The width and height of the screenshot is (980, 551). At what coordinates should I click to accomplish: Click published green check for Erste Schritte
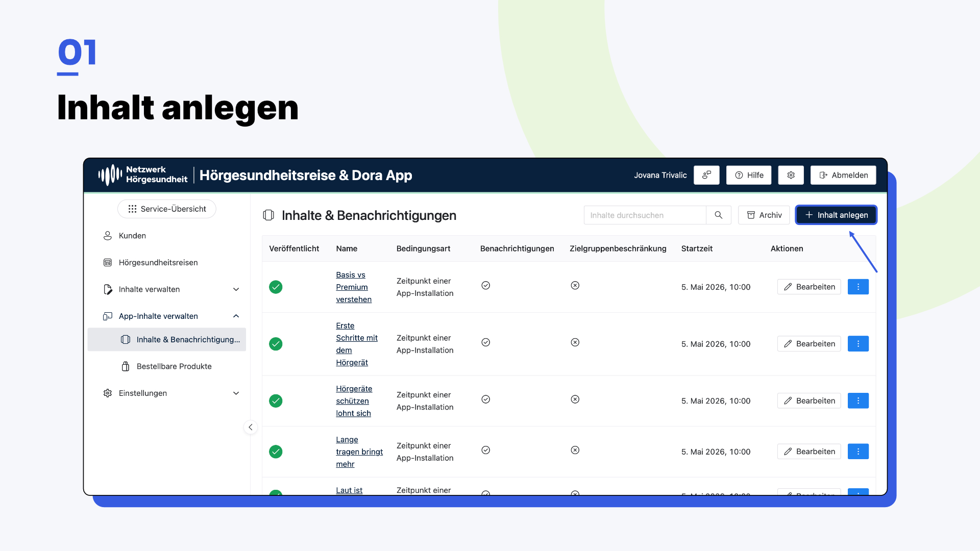coord(276,344)
